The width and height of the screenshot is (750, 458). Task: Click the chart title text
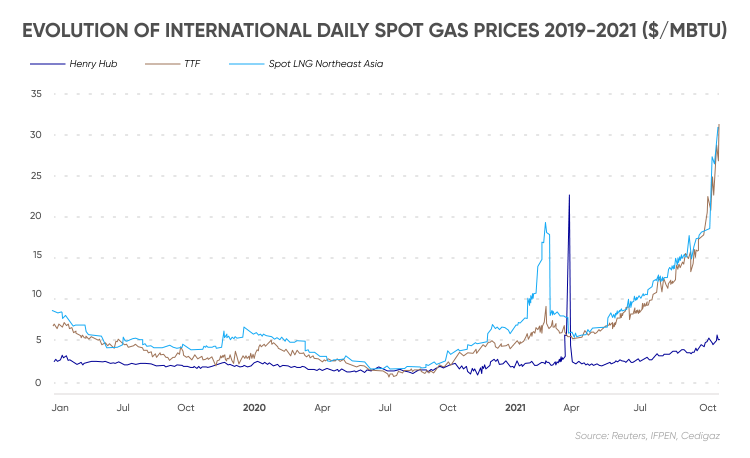click(x=375, y=31)
